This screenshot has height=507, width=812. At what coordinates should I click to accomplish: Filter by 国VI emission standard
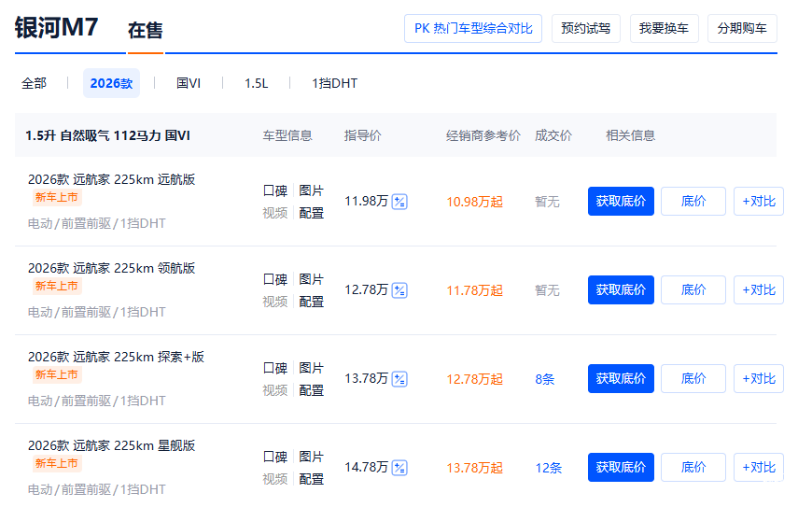click(x=189, y=83)
